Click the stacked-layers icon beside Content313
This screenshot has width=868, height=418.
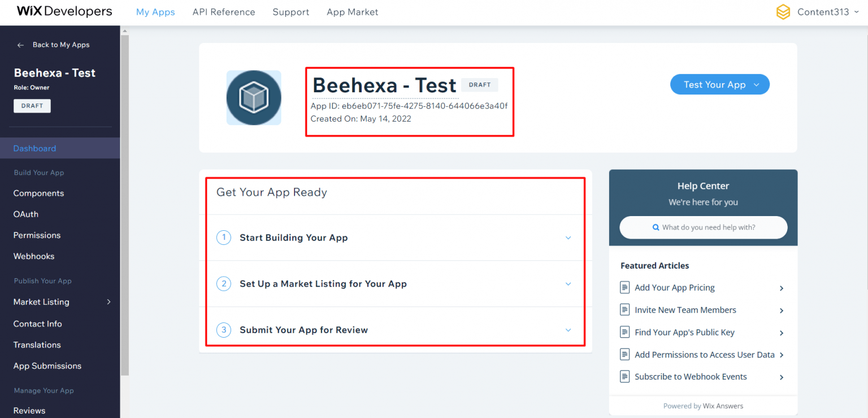(x=783, y=11)
